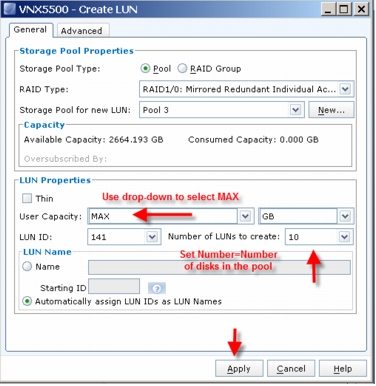This screenshot has height=386, width=376.
Task: Click the New... storage pool button
Action: (331, 110)
